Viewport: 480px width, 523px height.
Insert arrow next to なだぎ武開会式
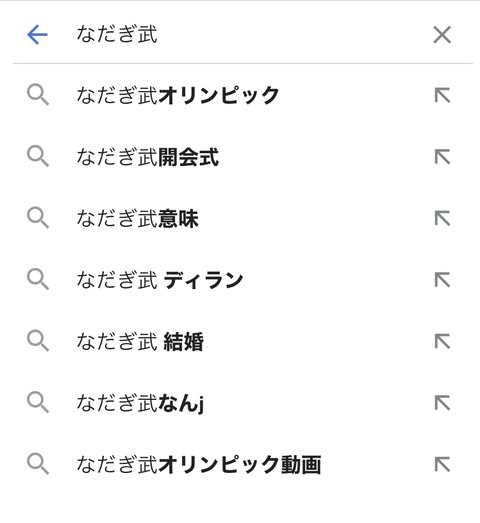[x=443, y=157]
